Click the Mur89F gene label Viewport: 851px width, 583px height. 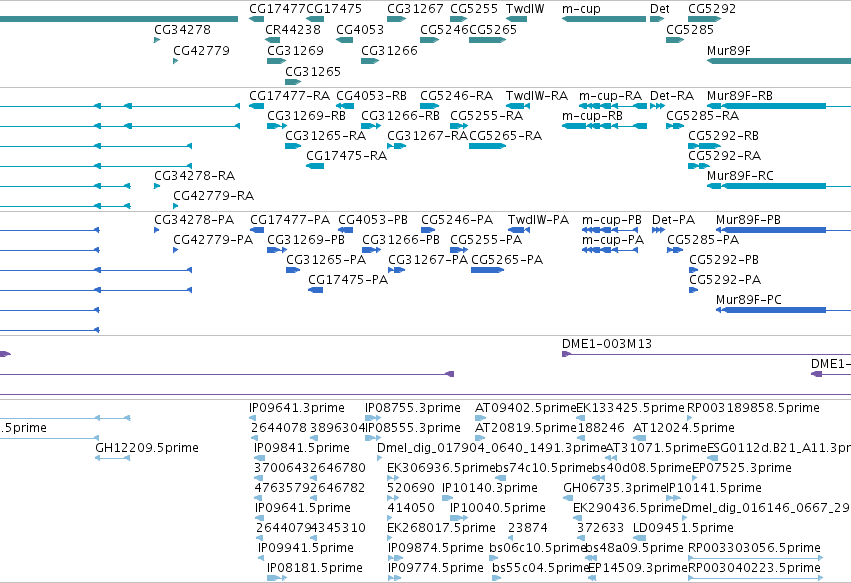(x=728, y=51)
